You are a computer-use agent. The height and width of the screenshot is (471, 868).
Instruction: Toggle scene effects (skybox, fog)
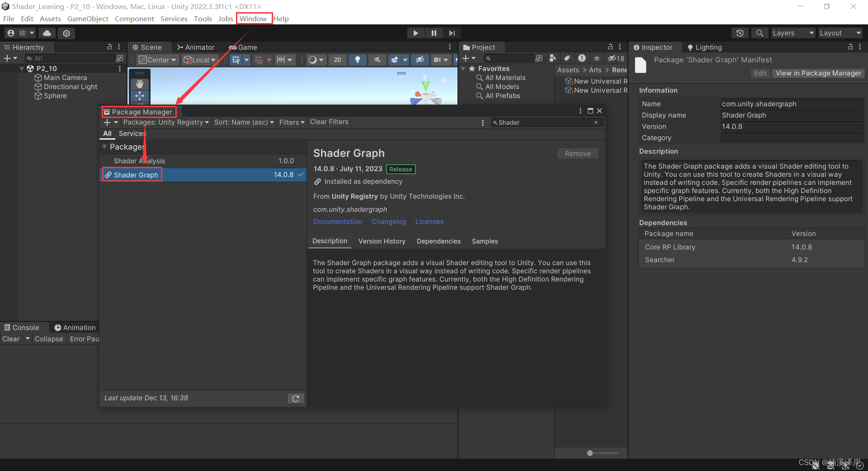click(395, 60)
